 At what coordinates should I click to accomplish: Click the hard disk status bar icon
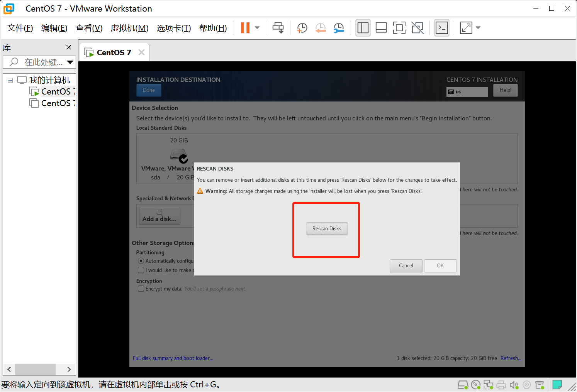[x=463, y=385]
